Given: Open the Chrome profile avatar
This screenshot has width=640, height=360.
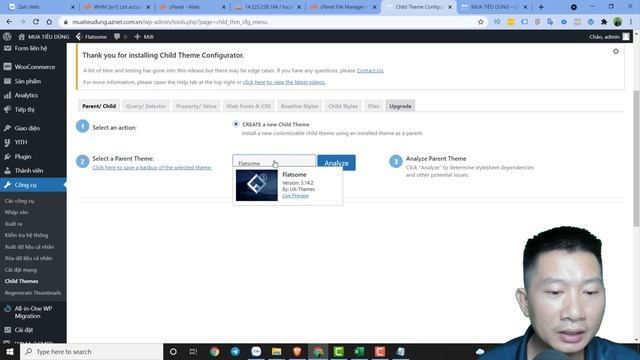Looking at the screenshot, I should click(618, 22).
